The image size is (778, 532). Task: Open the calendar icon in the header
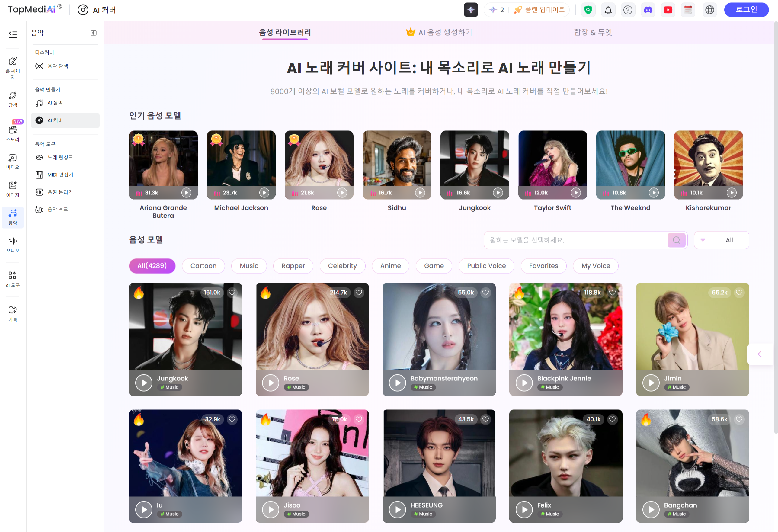688,10
